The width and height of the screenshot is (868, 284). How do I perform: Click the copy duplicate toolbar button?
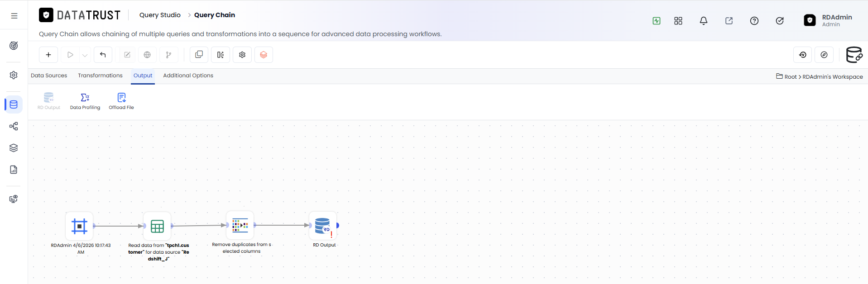[199, 55]
